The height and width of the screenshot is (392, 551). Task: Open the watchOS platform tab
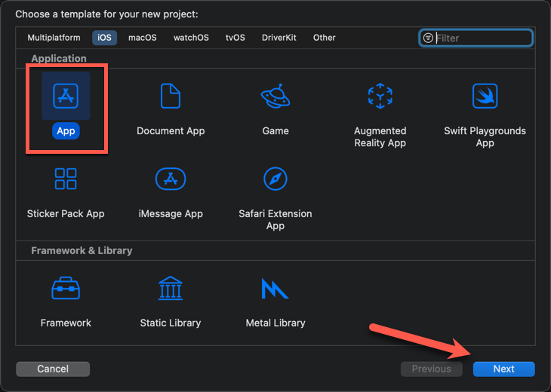(191, 38)
